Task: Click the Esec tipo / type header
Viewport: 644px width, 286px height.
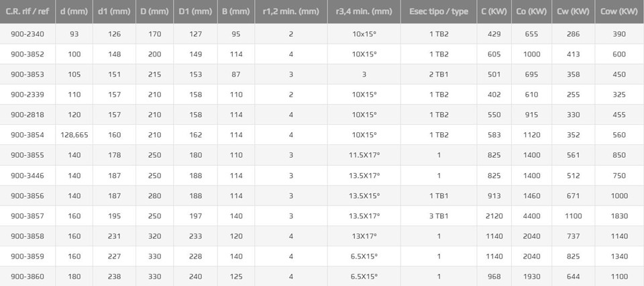Action: click(x=439, y=11)
